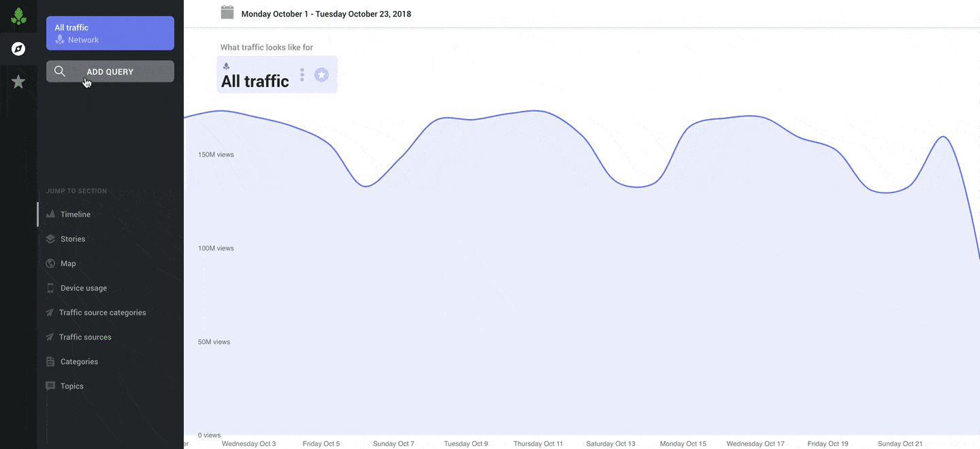
Task: Jump to the Map section
Action: tap(68, 263)
